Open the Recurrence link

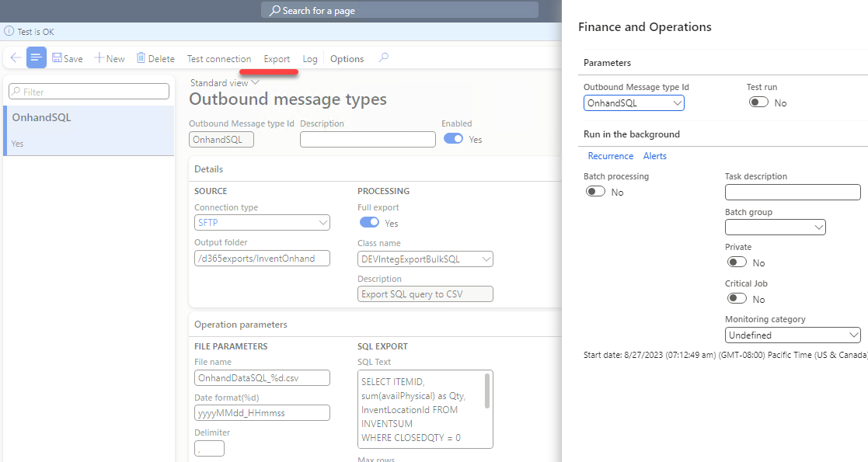click(611, 156)
